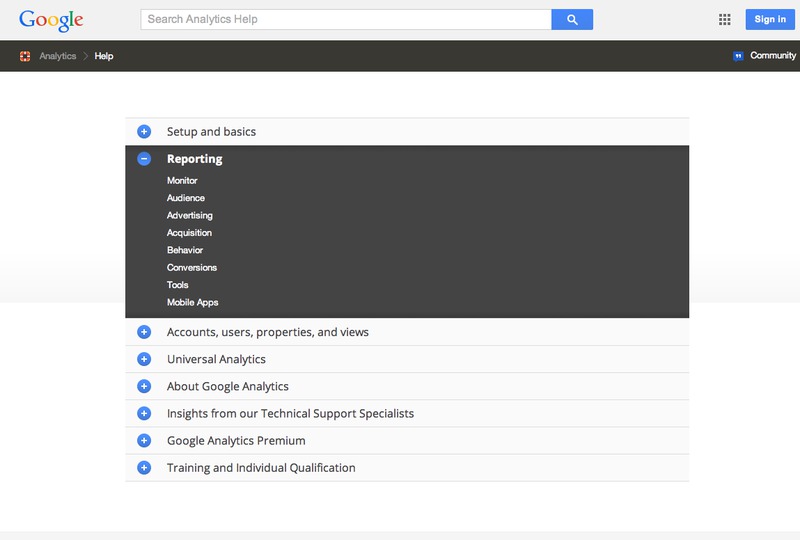The width and height of the screenshot is (800, 540).
Task: Expand Google Analytics Premium plus icon
Action: tap(144, 440)
